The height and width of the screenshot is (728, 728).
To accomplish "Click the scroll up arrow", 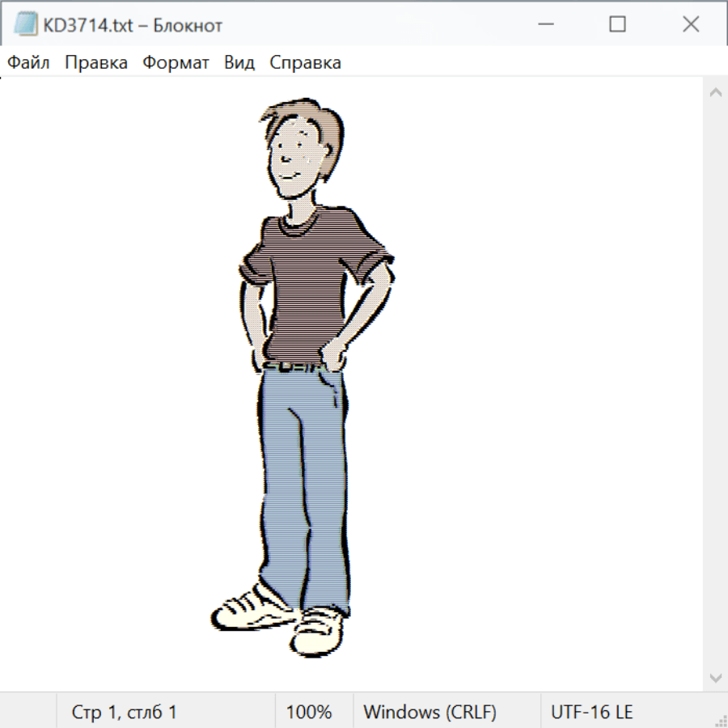I will coord(715,92).
